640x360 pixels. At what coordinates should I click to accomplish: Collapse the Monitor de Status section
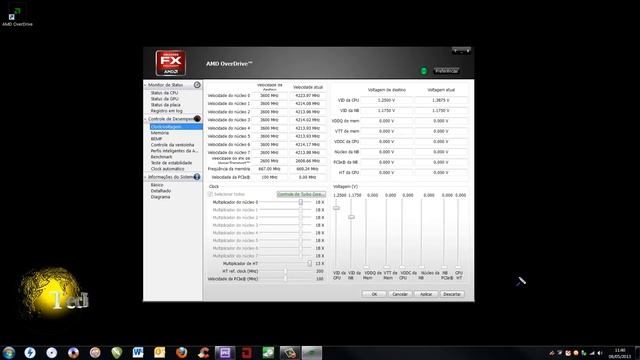[x=146, y=85]
